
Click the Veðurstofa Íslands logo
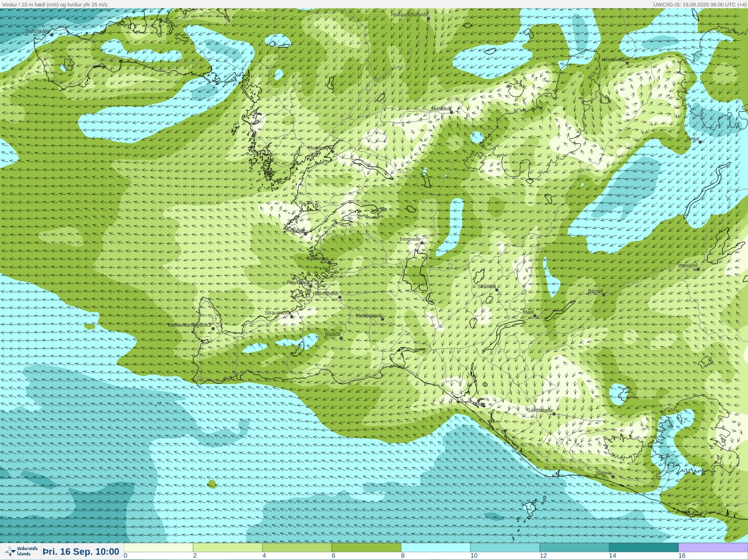click(20, 551)
